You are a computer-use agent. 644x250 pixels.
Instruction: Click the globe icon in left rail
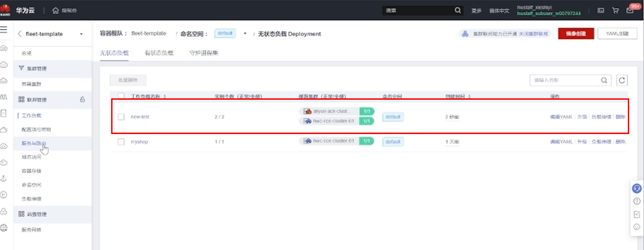coord(4,227)
